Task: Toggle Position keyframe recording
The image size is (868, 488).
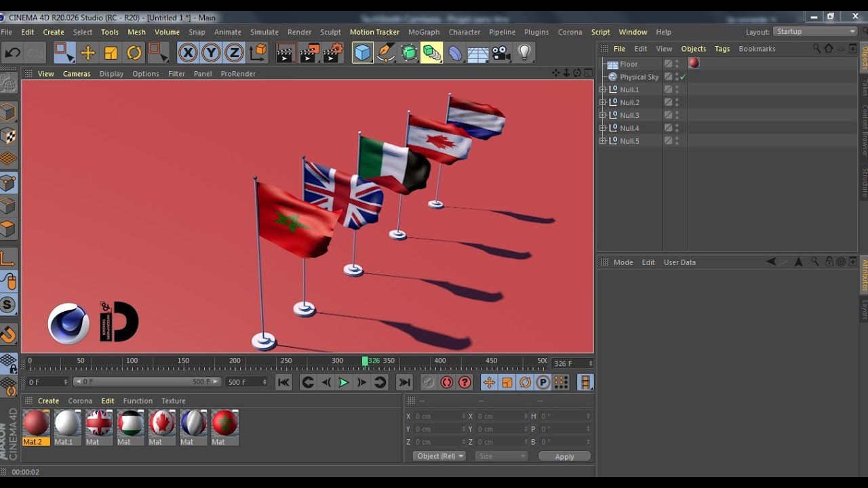Action: pyautogui.click(x=488, y=382)
